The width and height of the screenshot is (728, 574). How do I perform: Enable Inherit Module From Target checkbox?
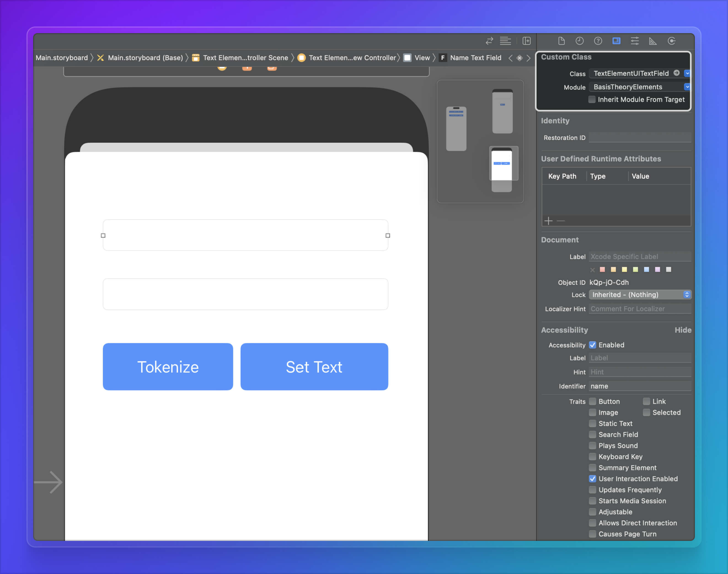point(592,99)
